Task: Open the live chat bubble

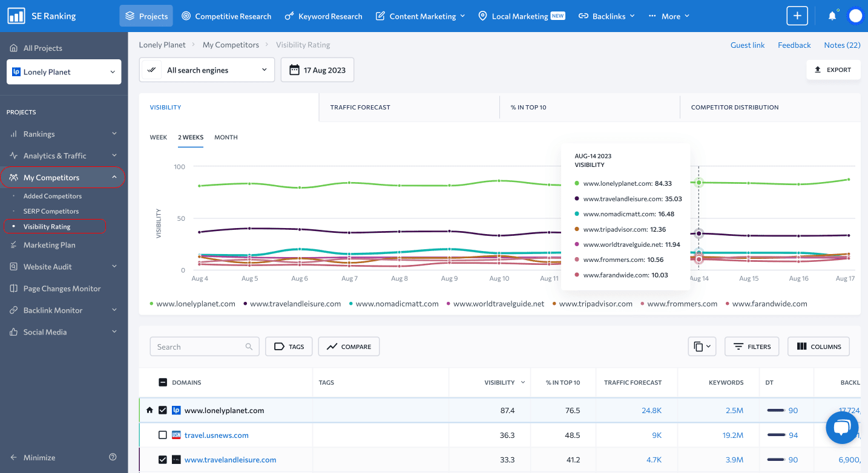Action: pyautogui.click(x=842, y=428)
